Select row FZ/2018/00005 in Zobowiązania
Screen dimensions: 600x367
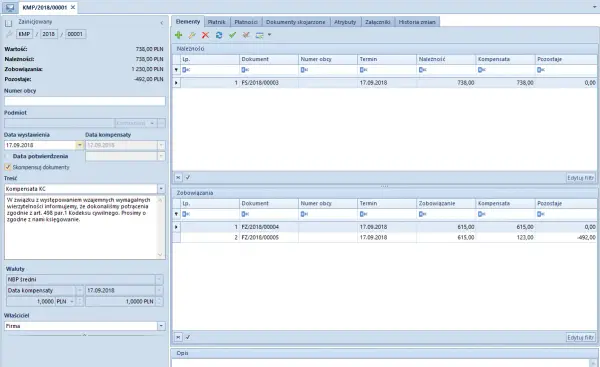pos(385,238)
